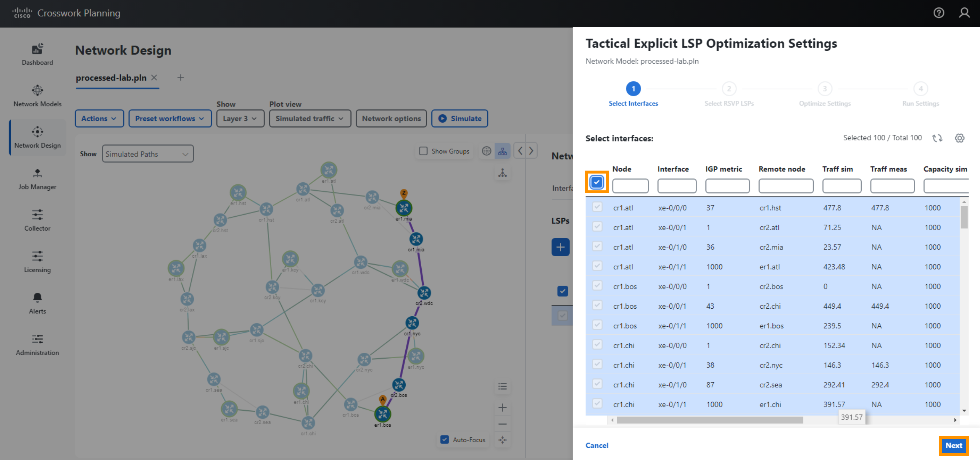Open the map legend list icon
The width and height of the screenshot is (980, 460).
[x=502, y=386]
